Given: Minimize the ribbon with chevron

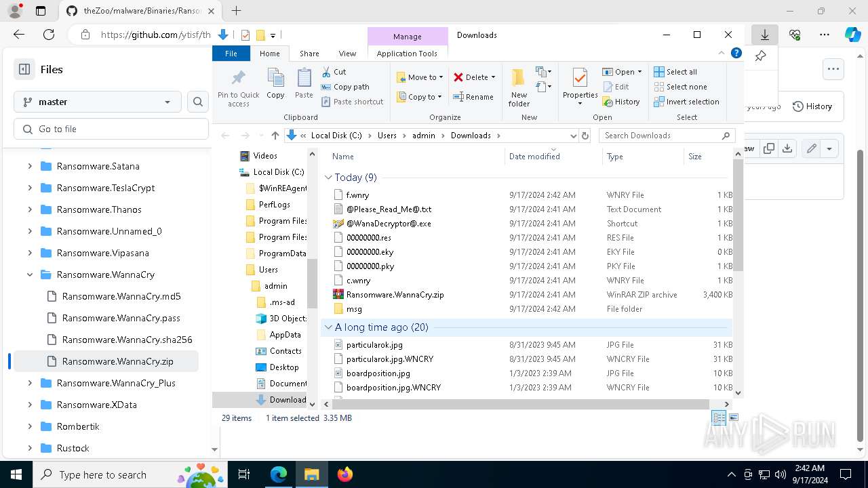Looking at the screenshot, I should [722, 54].
